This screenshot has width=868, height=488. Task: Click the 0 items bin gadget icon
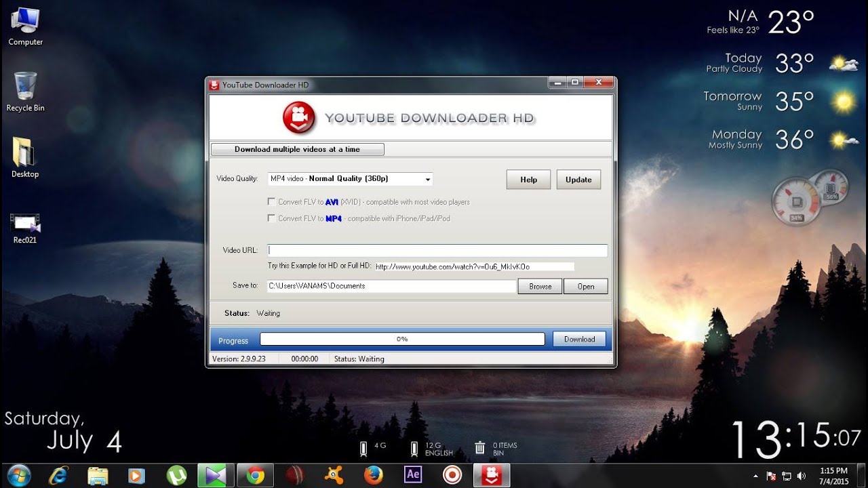tap(480, 448)
